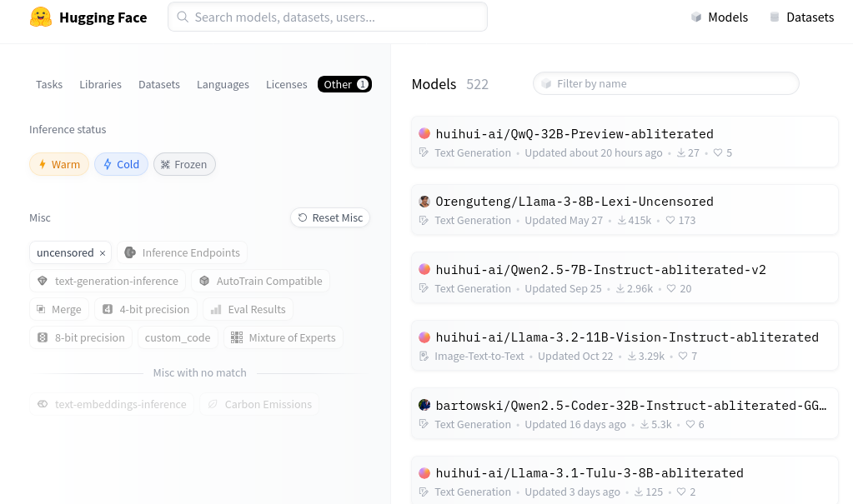Toggle the Frozen inference status filter
853x504 pixels.
[184, 164]
